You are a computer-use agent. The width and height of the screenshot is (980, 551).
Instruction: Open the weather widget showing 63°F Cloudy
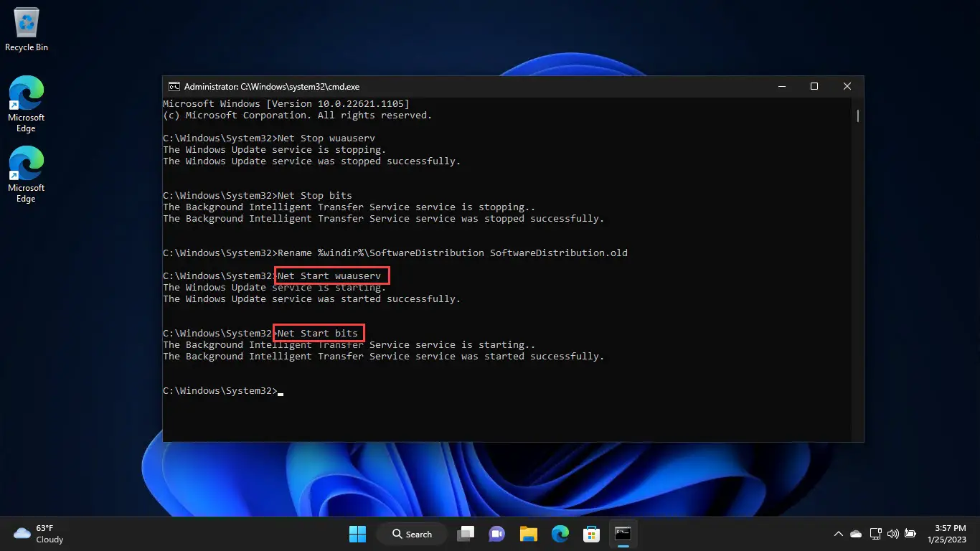[x=39, y=534]
